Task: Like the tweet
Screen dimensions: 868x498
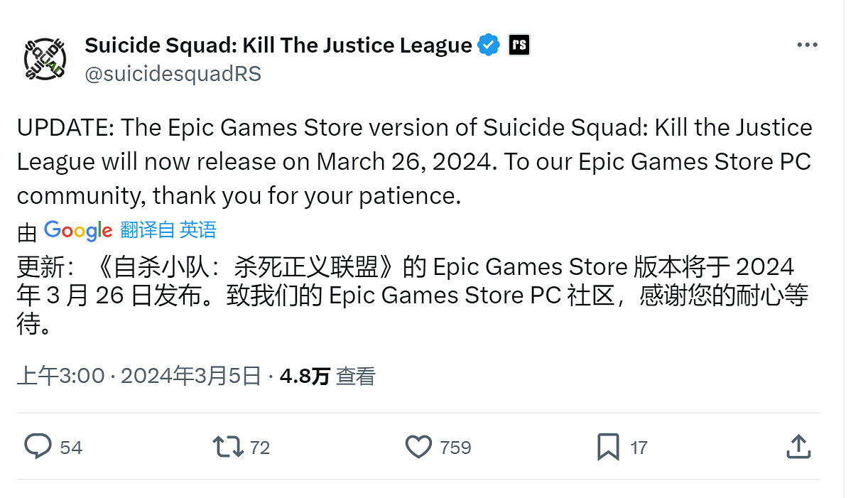Action: [418, 448]
